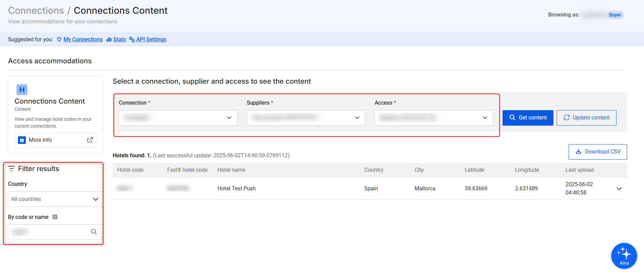Open the Access dropdown
The image size is (644, 274).
click(x=433, y=118)
